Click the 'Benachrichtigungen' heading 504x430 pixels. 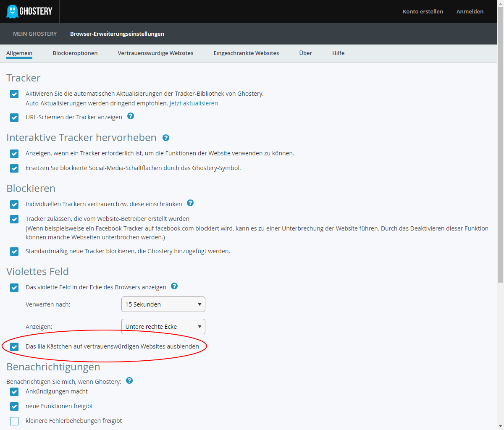coord(53,367)
